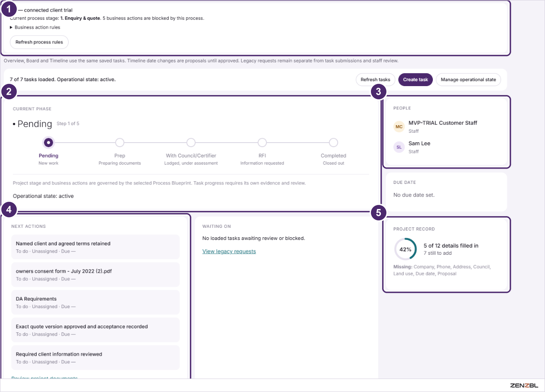
Task: Click the Refresh tasks button
Action: coord(375,80)
